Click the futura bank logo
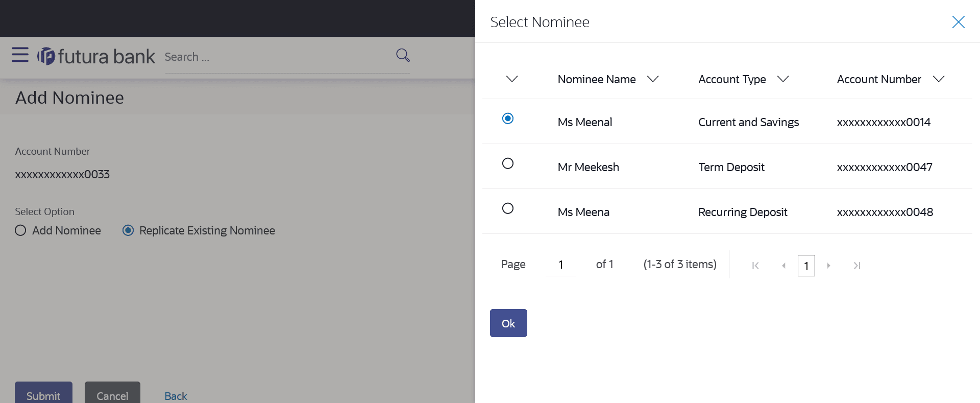This screenshot has width=980, height=403. pyautogui.click(x=96, y=56)
